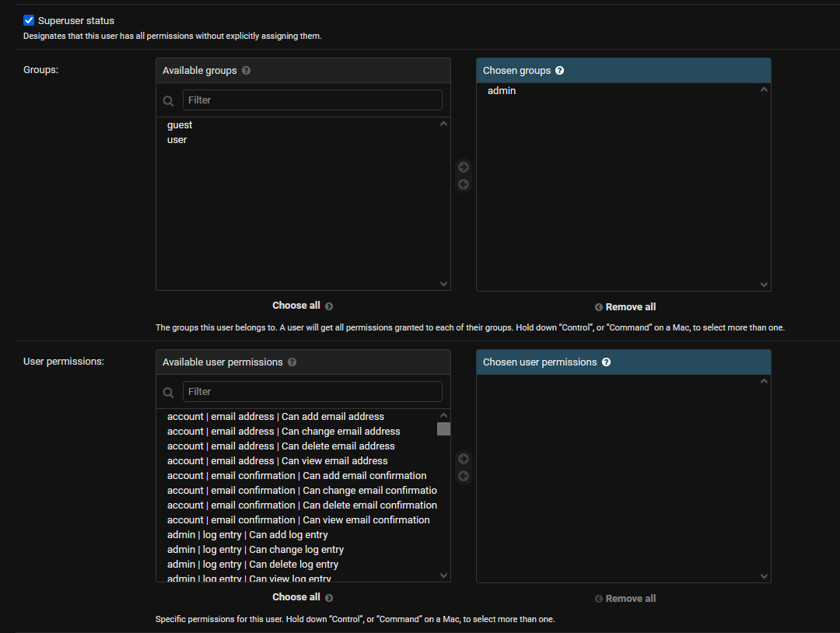Click the help icon beside Chosen groups
The height and width of the screenshot is (633, 840).
point(559,70)
